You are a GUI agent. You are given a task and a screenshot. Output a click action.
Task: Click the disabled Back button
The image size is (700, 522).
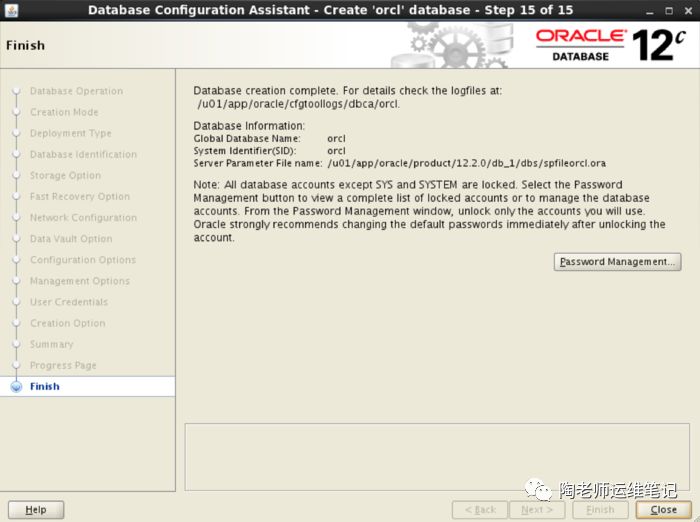coord(480,509)
